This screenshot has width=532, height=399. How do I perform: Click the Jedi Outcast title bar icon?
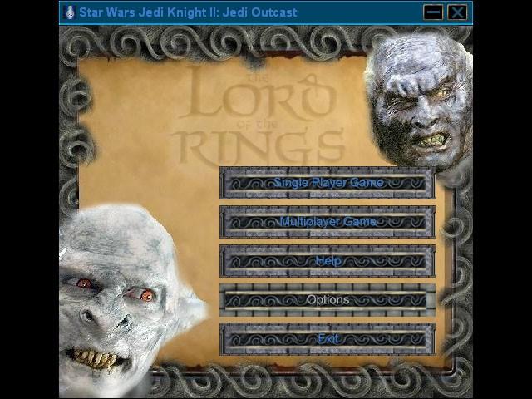pos(70,12)
